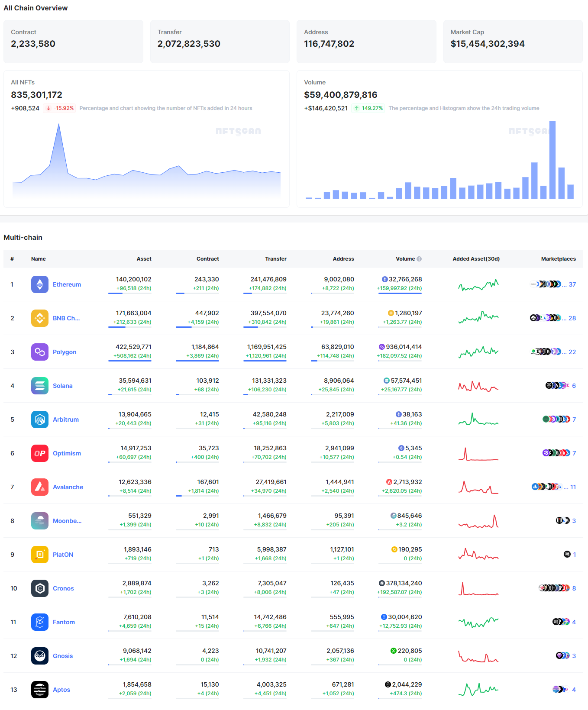This screenshot has width=588, height=710.
Task: Click BNB Chain row marketplace icons cluster
Action: (546, 318)
